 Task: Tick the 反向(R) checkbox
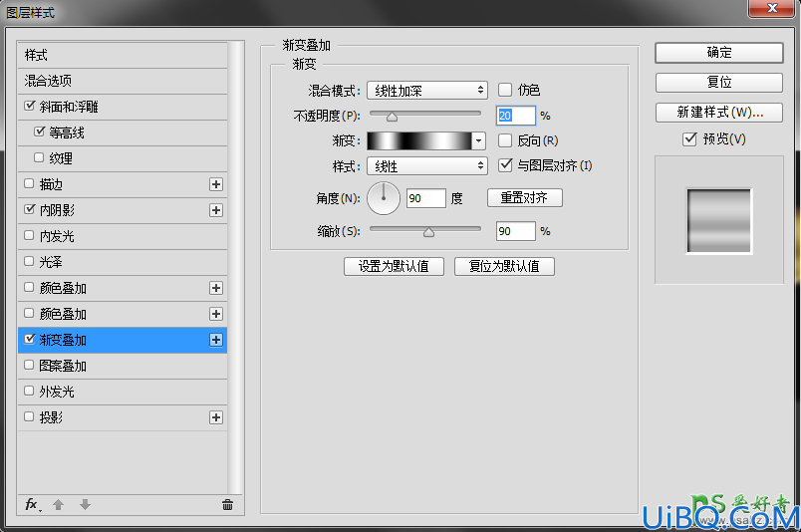(505, 140)
